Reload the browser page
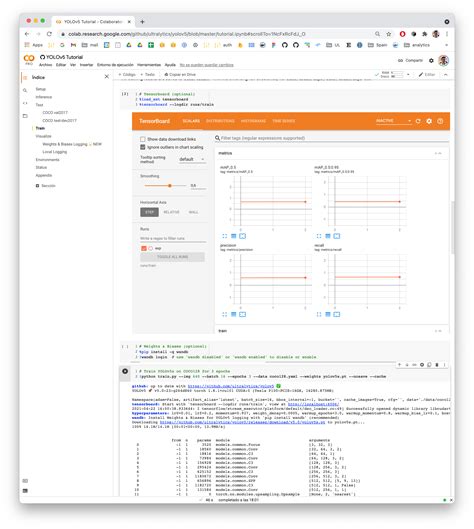The width and height of the screenshot is (474, 529). (x=49, y=34)
